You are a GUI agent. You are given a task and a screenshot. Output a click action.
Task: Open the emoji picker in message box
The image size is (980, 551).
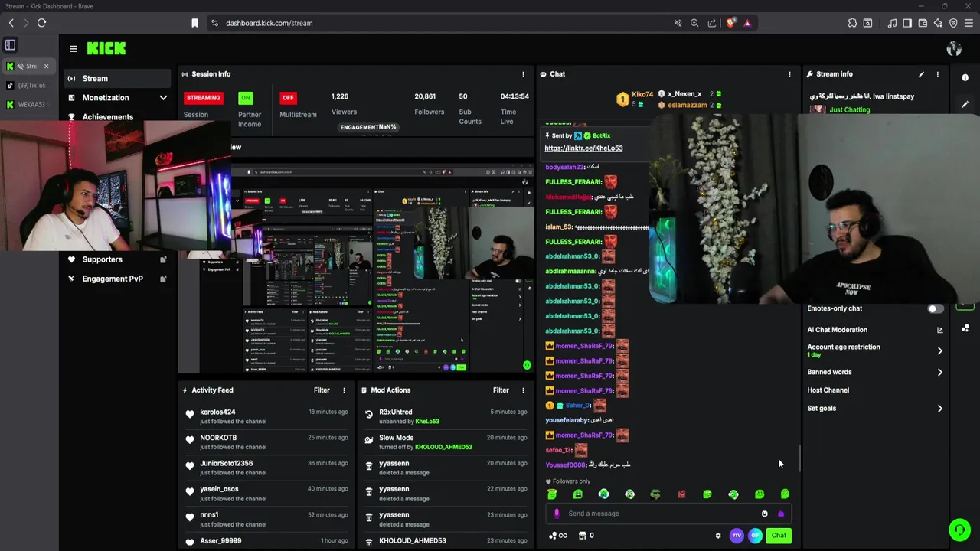pyautogui.click(x=764, y=514)
